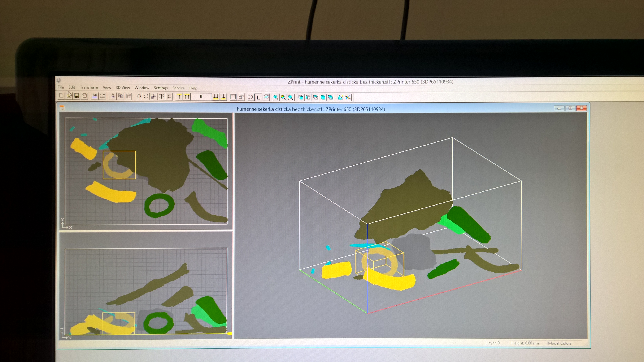Minimize the inner document window
The height and width of the screenshot is (362, 644).
(559, 108)
